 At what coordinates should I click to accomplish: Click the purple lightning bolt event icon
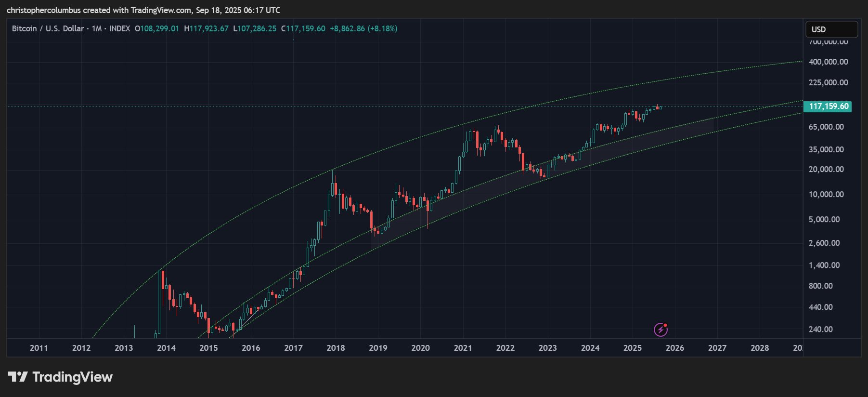point(661,330)
